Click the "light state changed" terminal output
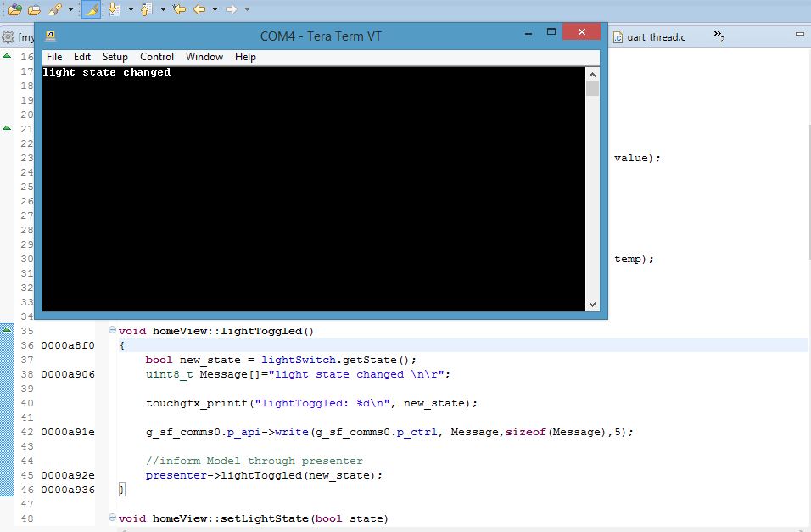This screenshot has width=811, height=532. (x=107, y=72)
